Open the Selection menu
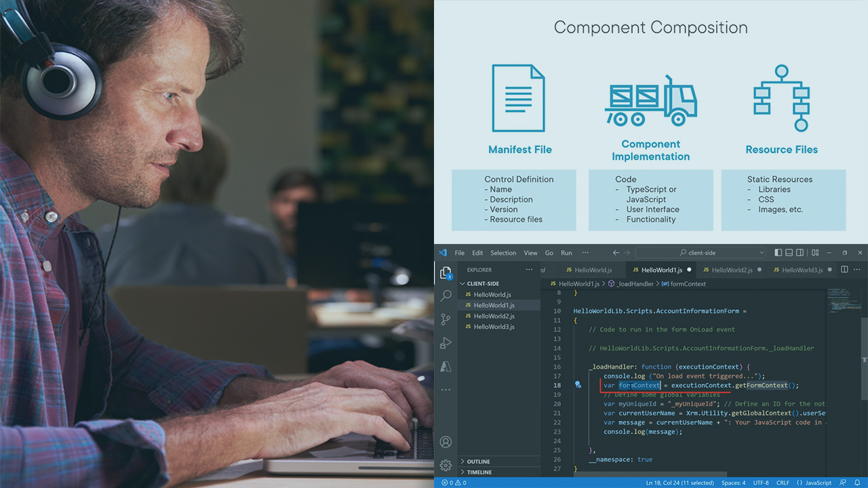The width and height of the screenshot is (868, 488). pyautogui.click(x=503, y=252)
